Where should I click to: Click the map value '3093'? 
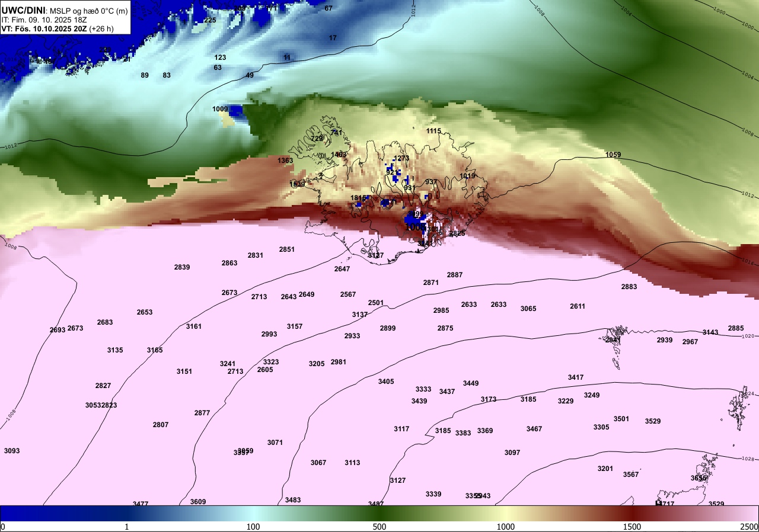point(12,451)
